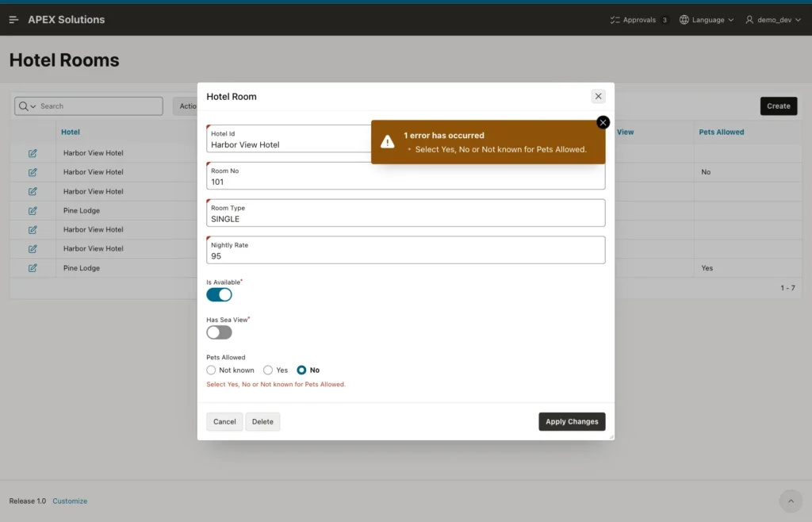Open the navigation hamburger menu
This screenshot has width=812, height=522.
tap(14, 20)
